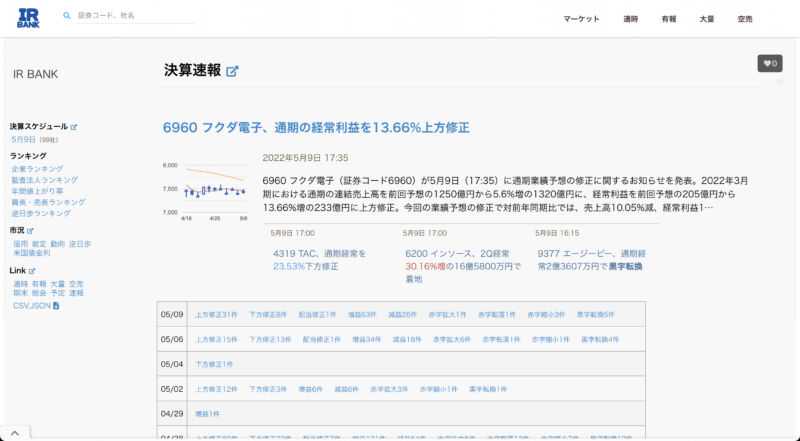Click the フクダ電子 stock chart thumbnail

(205, 191)
